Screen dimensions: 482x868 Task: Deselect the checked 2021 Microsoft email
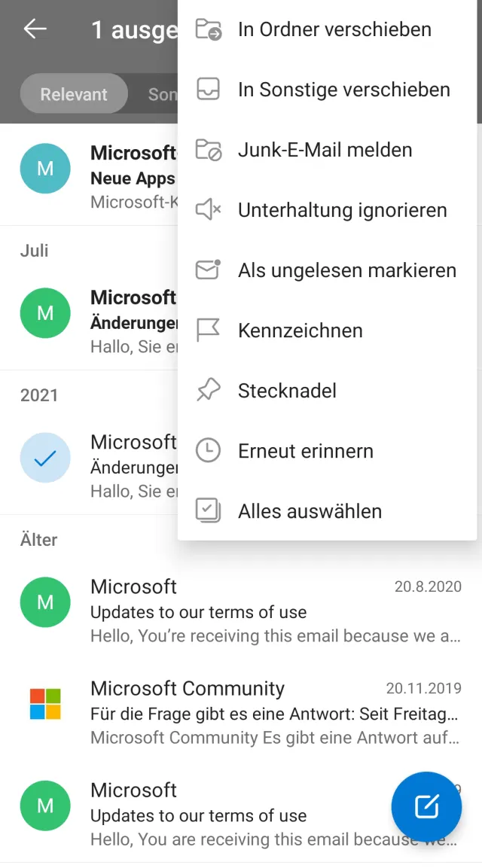[45, 458]
